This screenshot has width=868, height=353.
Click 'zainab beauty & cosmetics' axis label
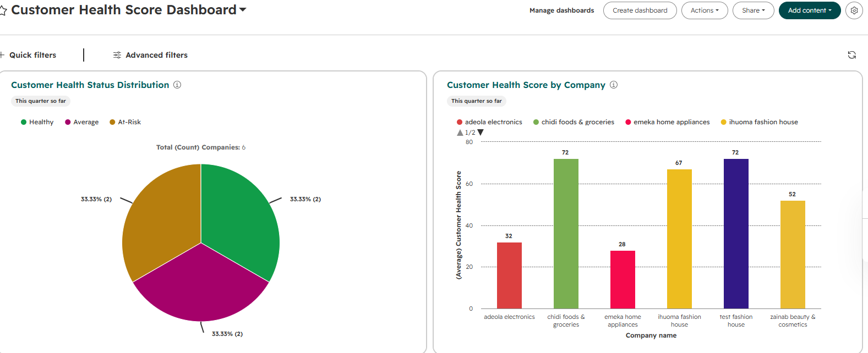793,321
